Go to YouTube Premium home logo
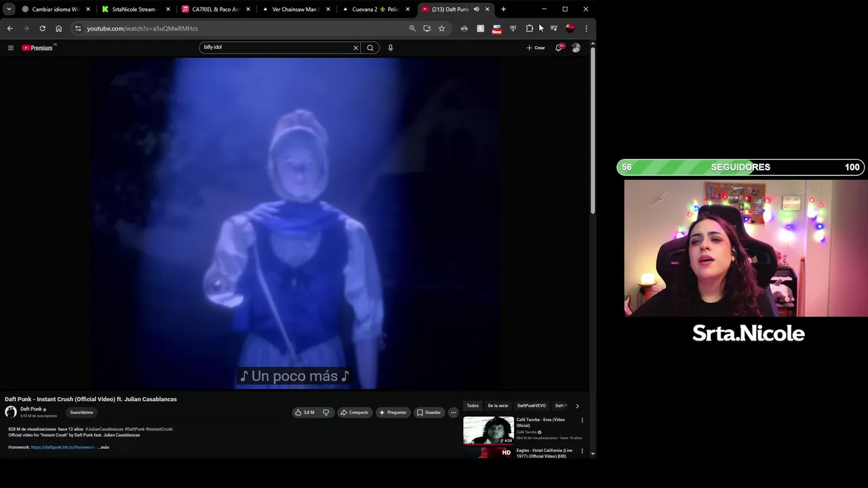 coord(38,47)
